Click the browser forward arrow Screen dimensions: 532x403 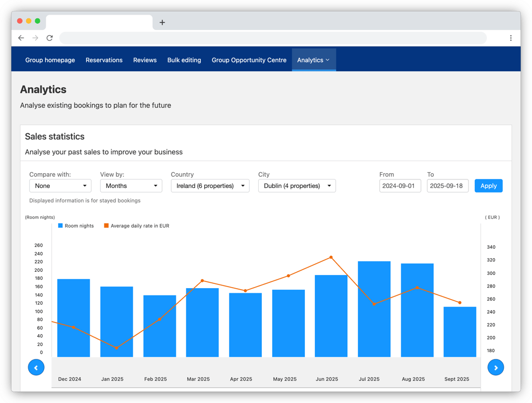35,38
